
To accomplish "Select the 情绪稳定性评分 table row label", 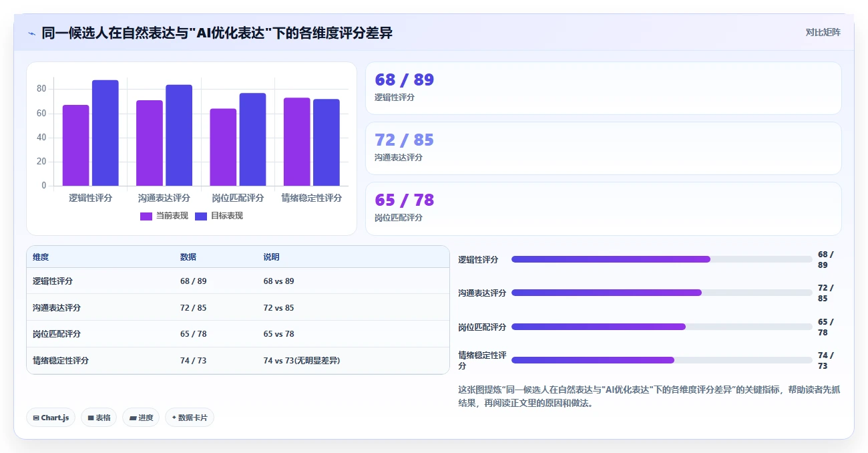I will pos(61,361).
